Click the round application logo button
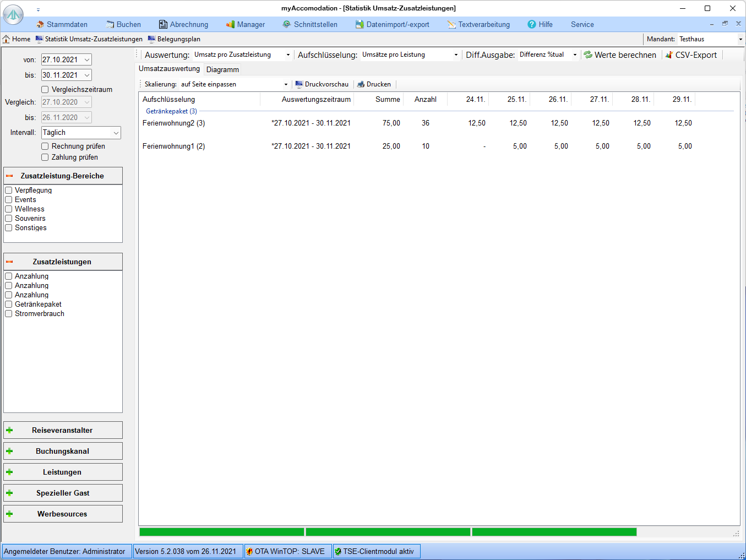Image resolution: width=746 pixels, height=560 pixels. 13,15
